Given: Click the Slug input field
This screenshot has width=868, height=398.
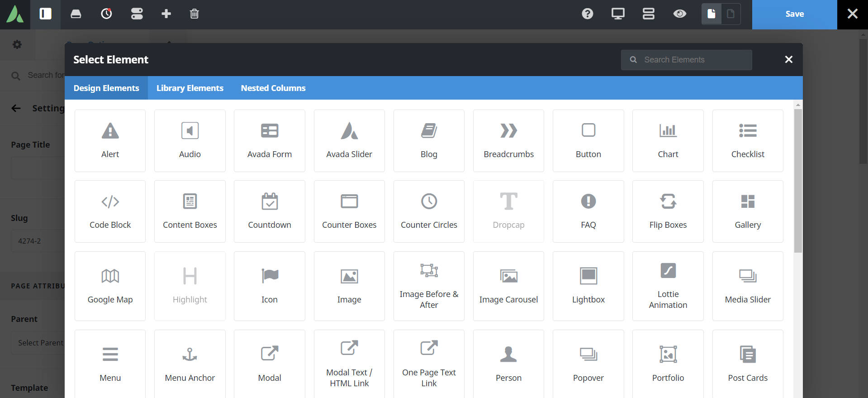Looking at the screenshot, I should 38,241.
